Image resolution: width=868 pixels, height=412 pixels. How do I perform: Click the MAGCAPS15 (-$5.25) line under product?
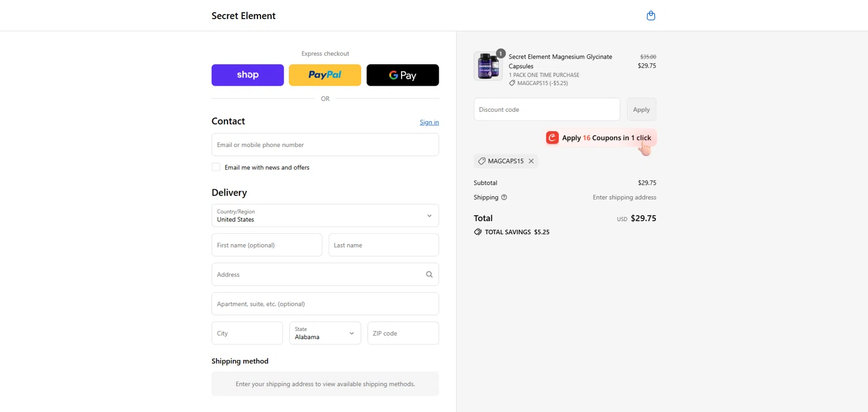[538, 83]
